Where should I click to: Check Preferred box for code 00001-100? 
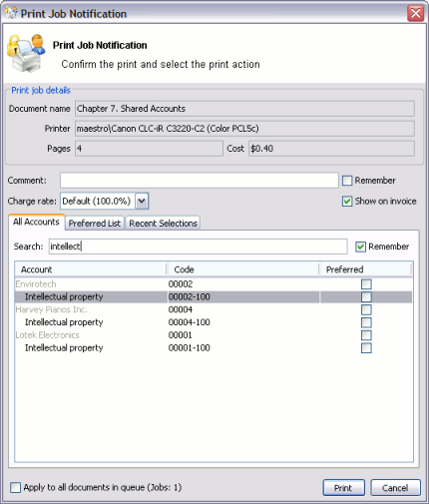pos(366,348)
